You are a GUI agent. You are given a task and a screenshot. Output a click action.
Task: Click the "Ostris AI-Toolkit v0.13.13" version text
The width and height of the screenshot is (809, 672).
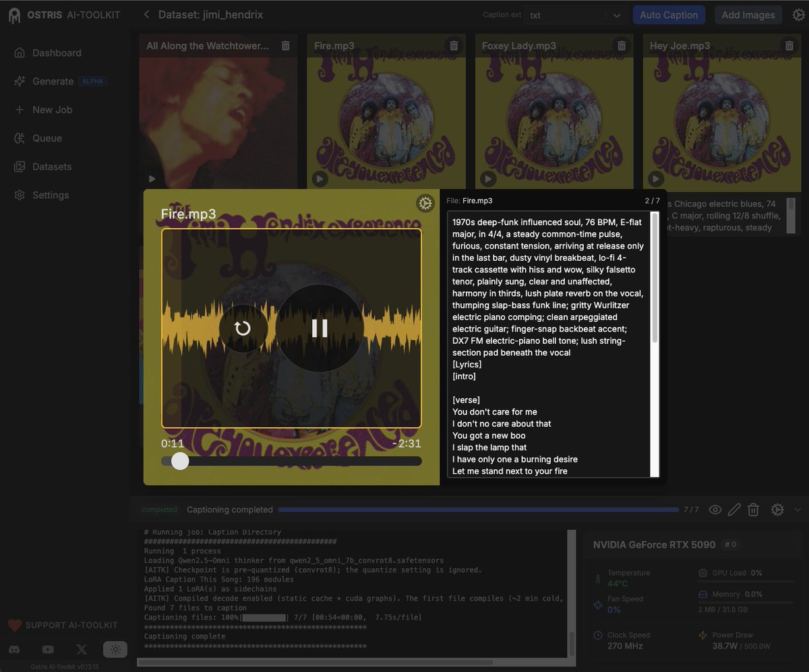tap(65, 667)
